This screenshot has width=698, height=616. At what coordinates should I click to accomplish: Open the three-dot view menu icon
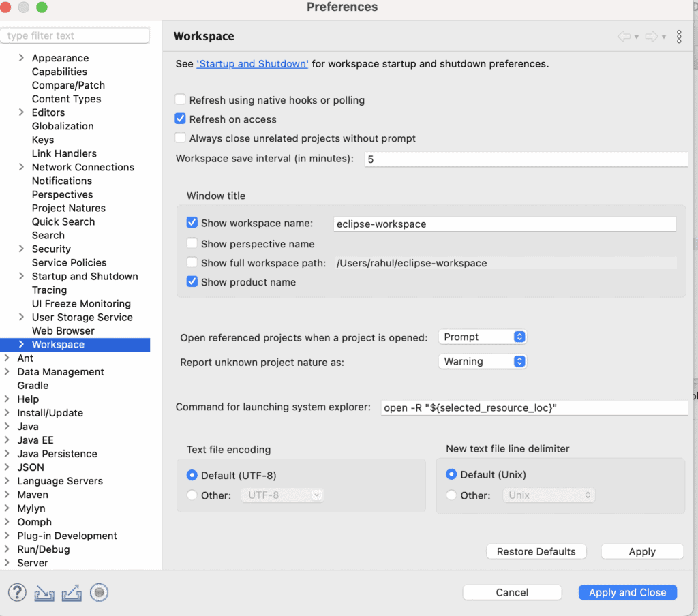679,37
